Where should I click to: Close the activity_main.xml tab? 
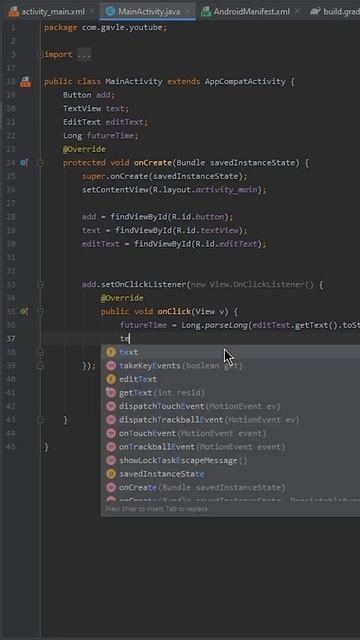(x=92, y=11)
